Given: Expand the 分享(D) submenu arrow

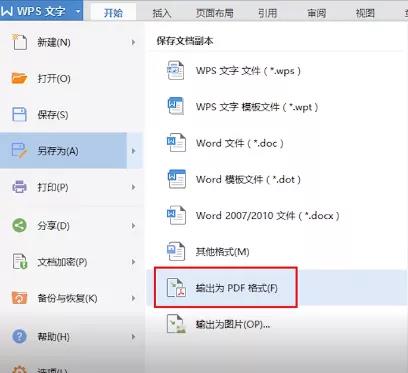Looking at the screenshot, I should (133, 226).
